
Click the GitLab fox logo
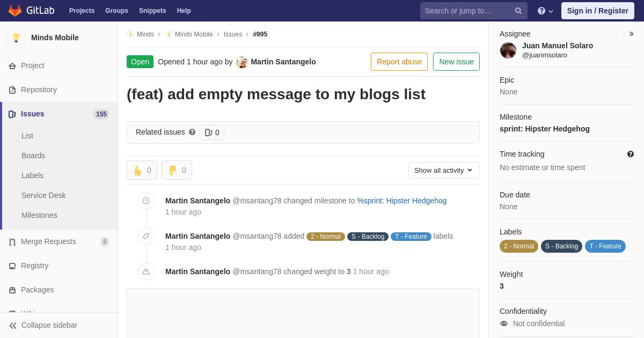click(15, 11)
